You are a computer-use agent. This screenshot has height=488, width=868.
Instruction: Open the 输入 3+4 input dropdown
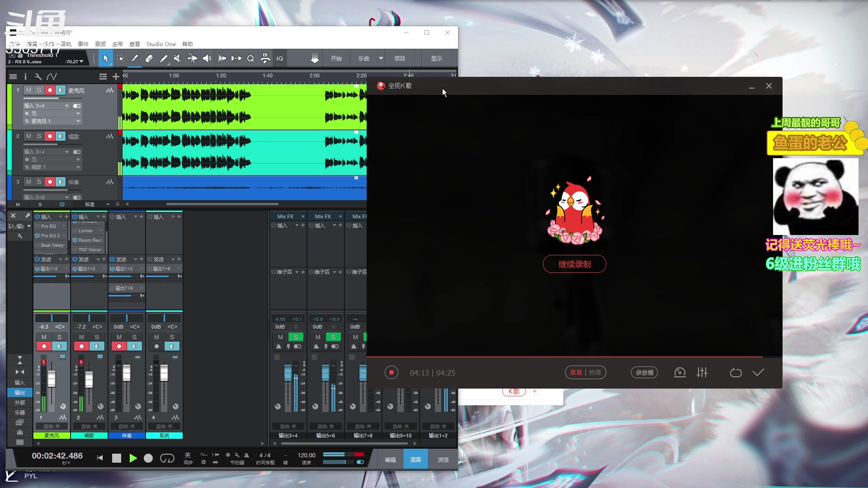[x=45, y=105]
